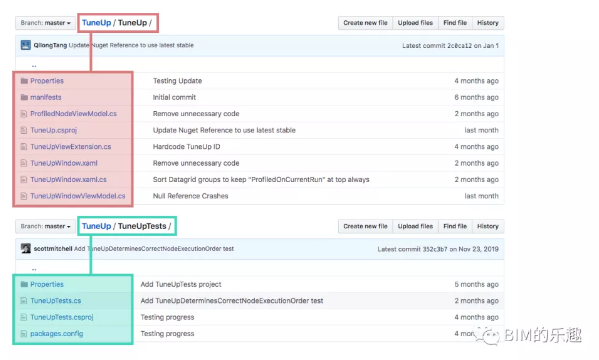Click the folder icon beside manifests
This screenshot has height=360, width=599.
tap(24, 97)
